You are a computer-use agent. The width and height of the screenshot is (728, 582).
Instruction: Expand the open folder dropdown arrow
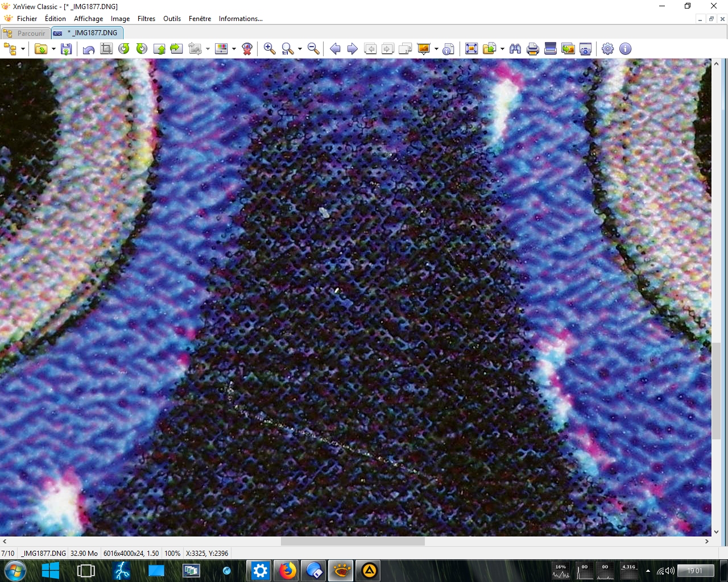[x=53, y=49]
